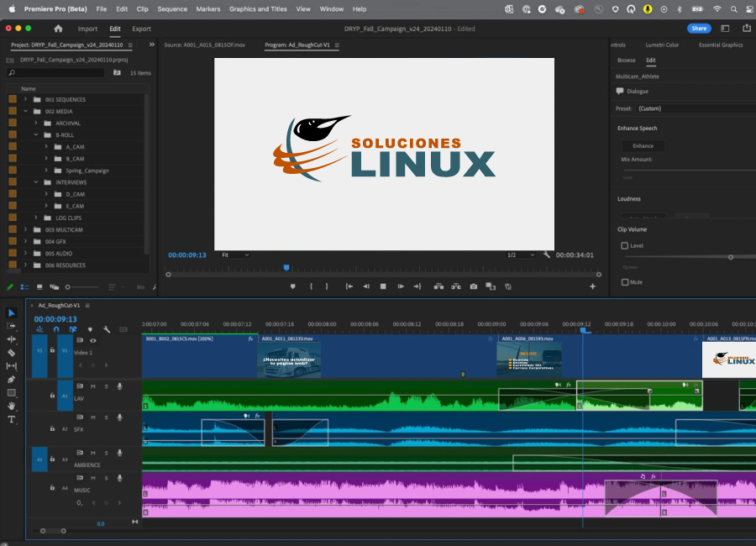Pick the Type tool
The image size is (756, 546).
tap(12, 419)
